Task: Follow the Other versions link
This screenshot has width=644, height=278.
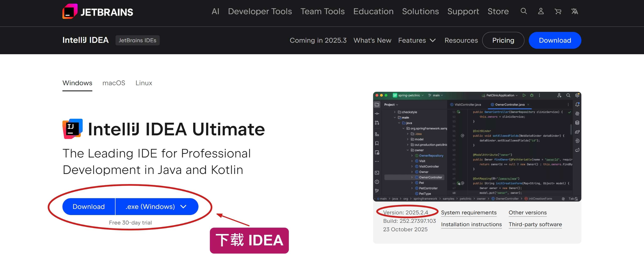Action: click(x=527, y=213)
